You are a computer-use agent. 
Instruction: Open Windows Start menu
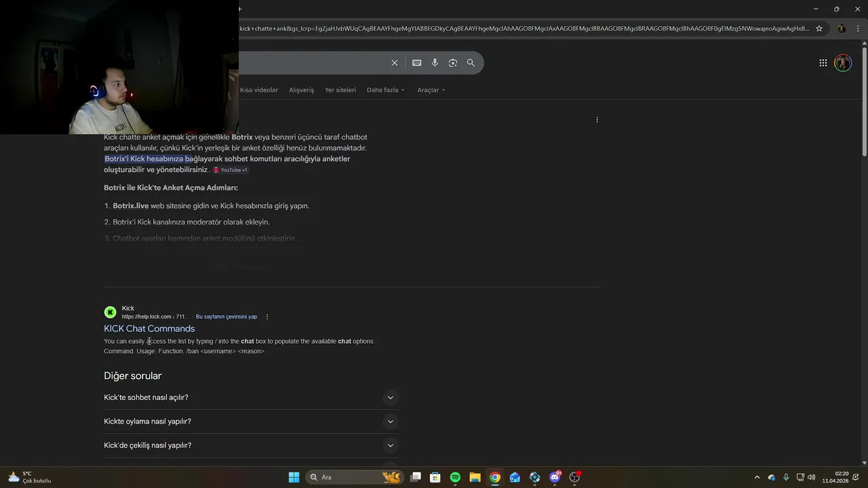click(x=294, y=477)
